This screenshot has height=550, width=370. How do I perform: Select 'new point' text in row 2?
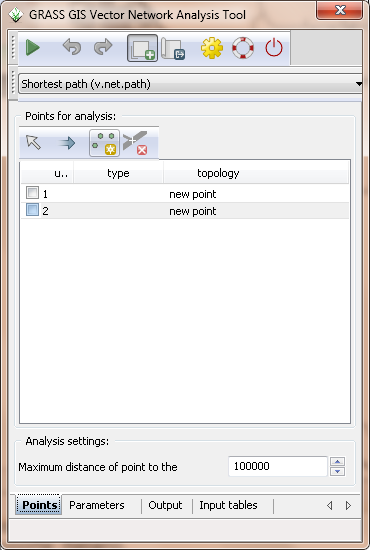(193, 211)
